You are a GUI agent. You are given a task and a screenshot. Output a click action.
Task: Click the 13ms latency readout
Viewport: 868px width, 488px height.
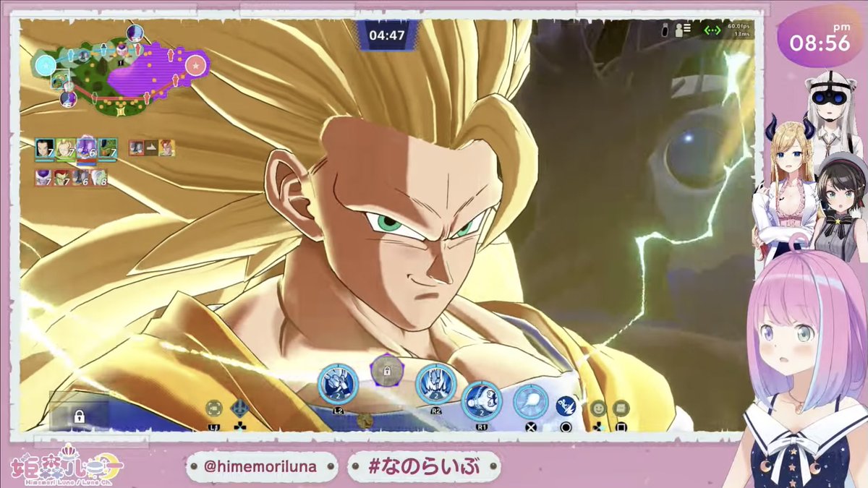[742, 34]
